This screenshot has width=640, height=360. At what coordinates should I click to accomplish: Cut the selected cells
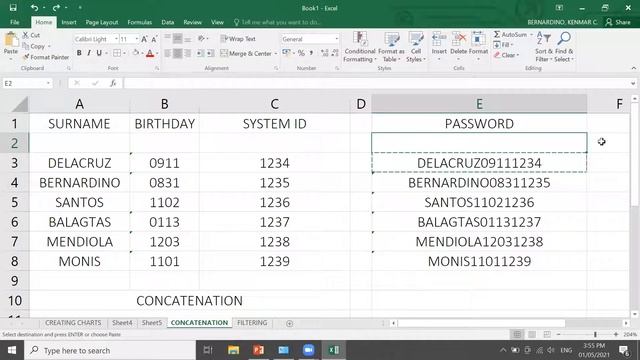[31, 35]
